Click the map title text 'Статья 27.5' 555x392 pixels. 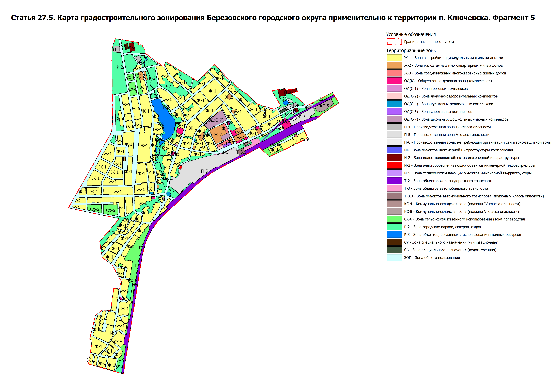coord(33,18)
